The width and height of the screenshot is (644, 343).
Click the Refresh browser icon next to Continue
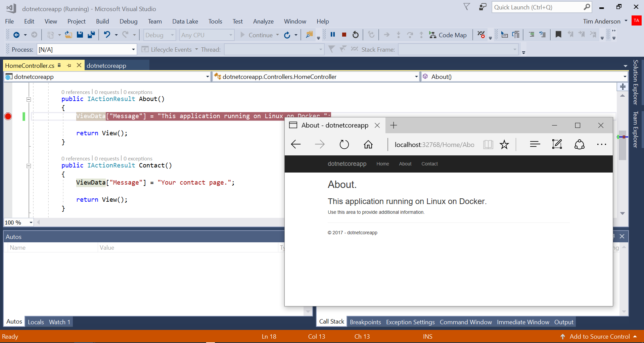[x=287, y=35]
